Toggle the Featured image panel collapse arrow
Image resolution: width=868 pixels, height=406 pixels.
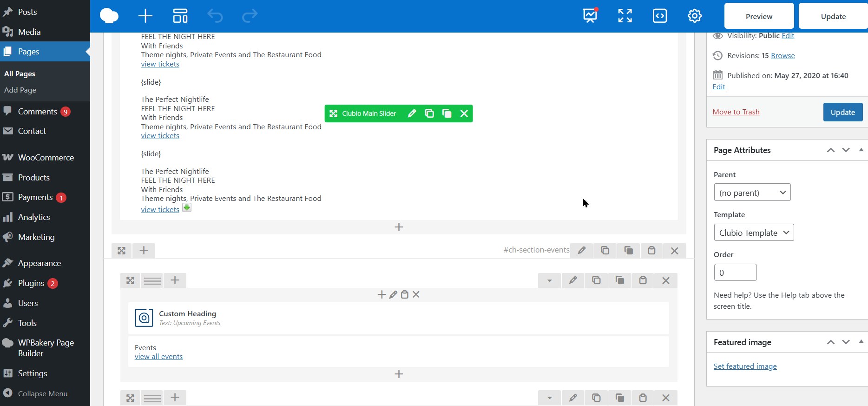(x=861, y=342)
